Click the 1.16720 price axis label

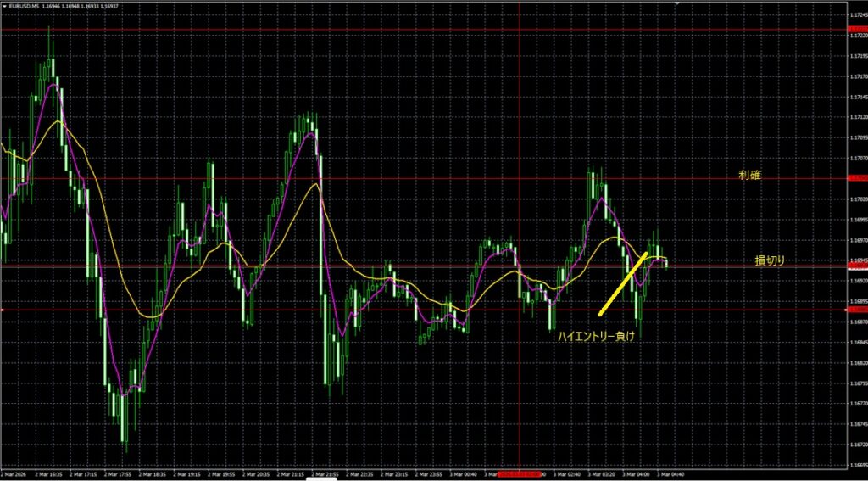(x=858, y=445)
